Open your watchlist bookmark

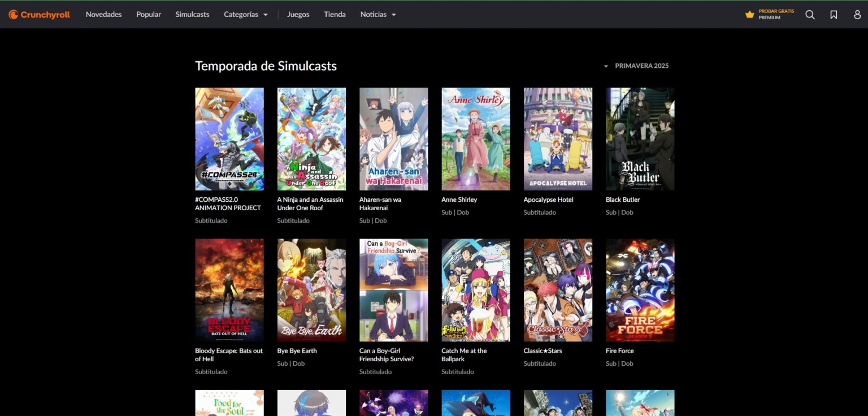pyautogui.click(x=834, y=14)
